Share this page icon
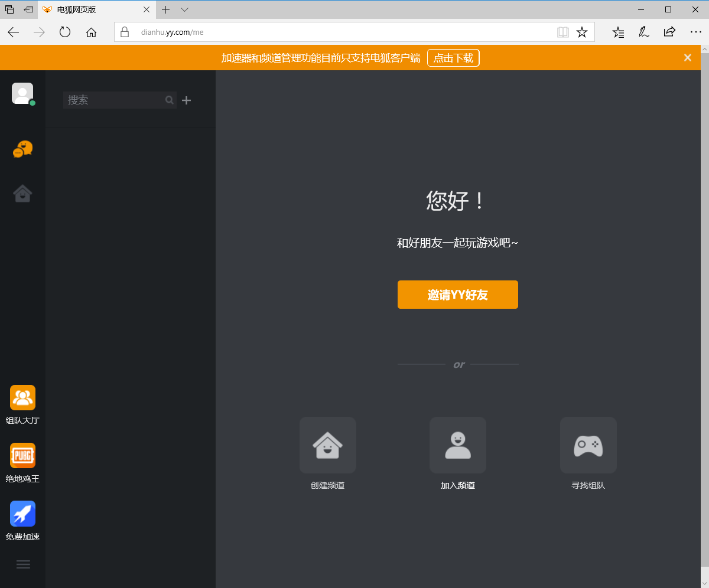The width and height of the screenshot is (709, 588). (x=669, y=32)
